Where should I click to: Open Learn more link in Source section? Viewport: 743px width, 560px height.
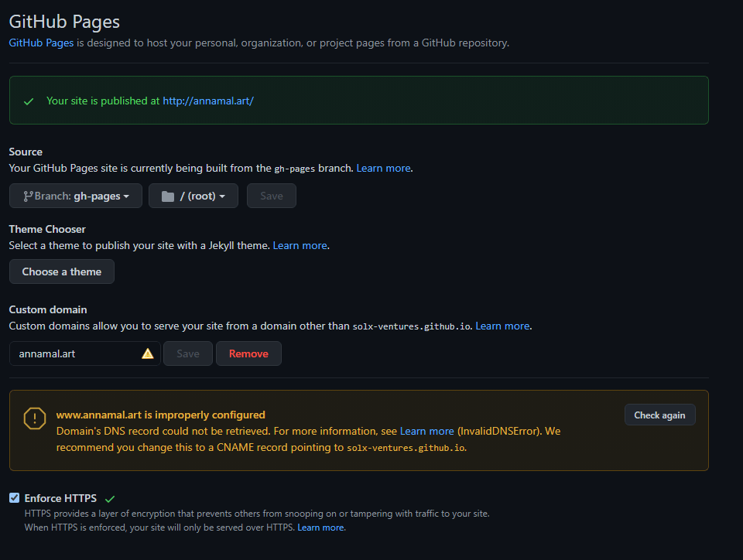tap(383, 169)
